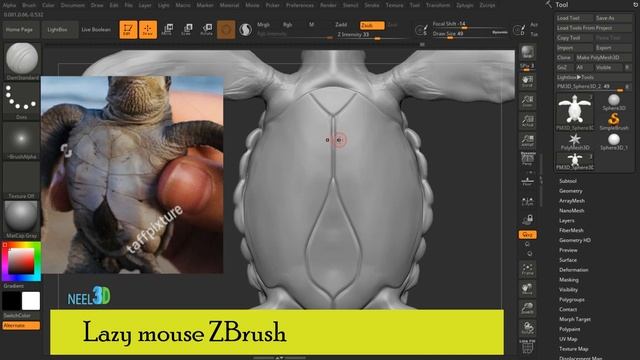Expand the Masking section
The height and width of the screenshot is (360, 640).
569,280
